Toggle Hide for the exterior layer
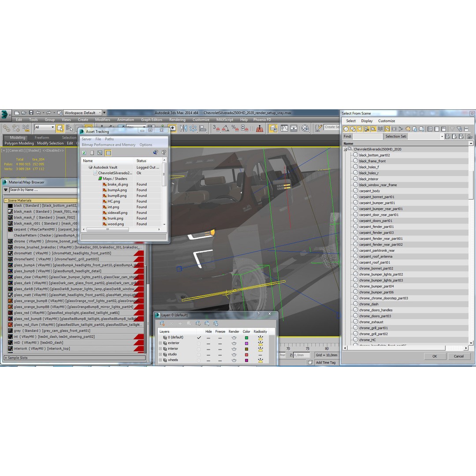Screen dimensions: 476x476 (x=208, y=343)
